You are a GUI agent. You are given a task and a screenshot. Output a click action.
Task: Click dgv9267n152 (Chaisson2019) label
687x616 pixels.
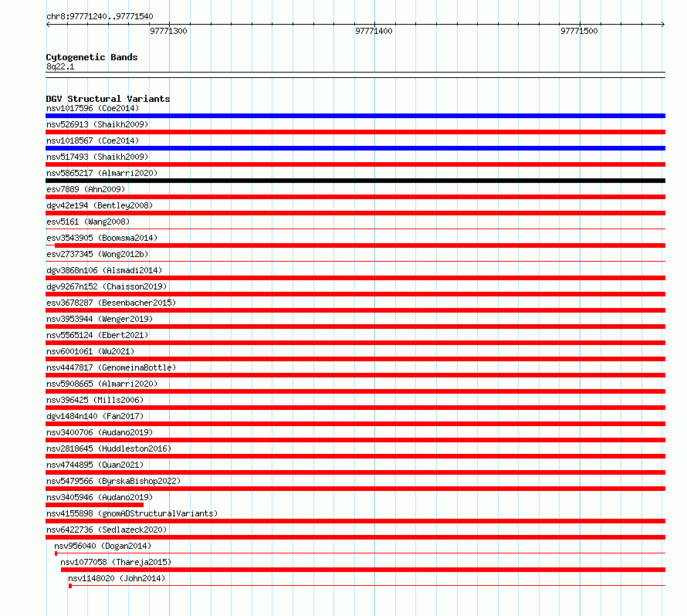coord(107,286)
